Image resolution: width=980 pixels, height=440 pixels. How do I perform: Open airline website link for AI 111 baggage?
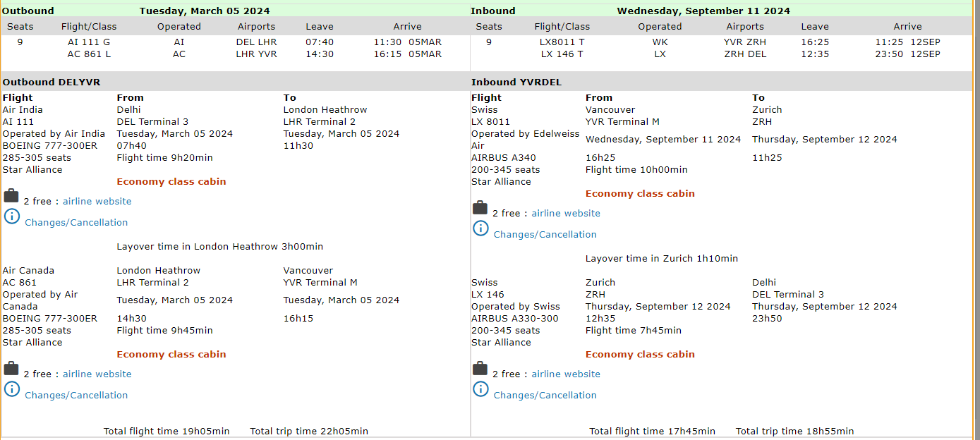97,202
